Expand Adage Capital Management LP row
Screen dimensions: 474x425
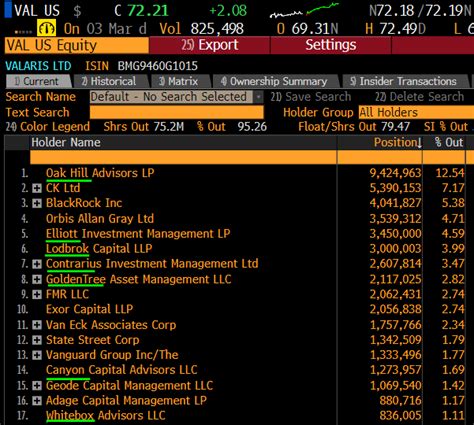(37, 401)
